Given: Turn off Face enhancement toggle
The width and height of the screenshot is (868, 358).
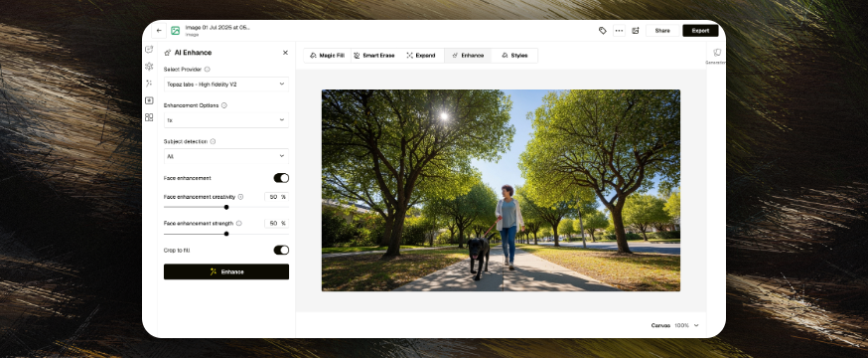Looking at the screenshot, I should [x=281, y=178].
